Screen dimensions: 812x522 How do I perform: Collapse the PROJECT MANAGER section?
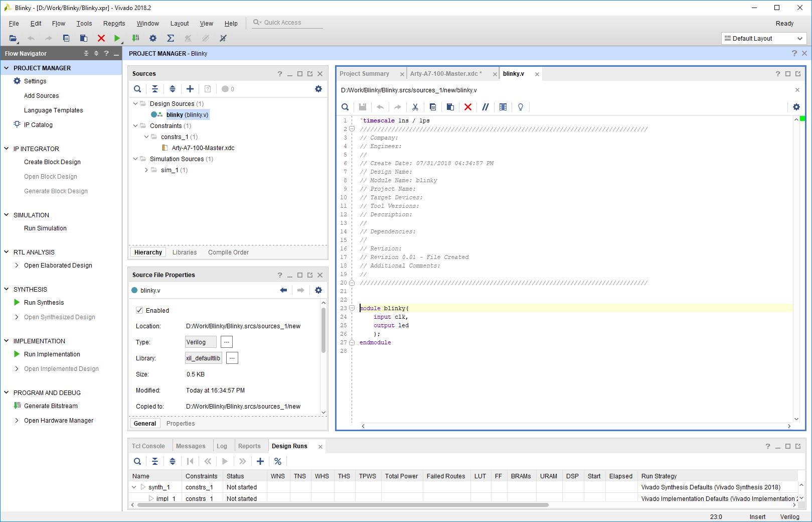click(7, 68)
